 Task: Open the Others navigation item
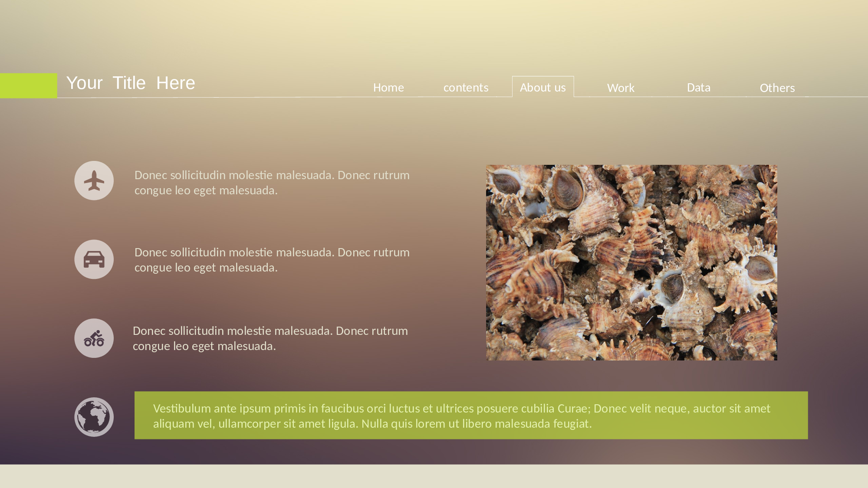(777, 88)
